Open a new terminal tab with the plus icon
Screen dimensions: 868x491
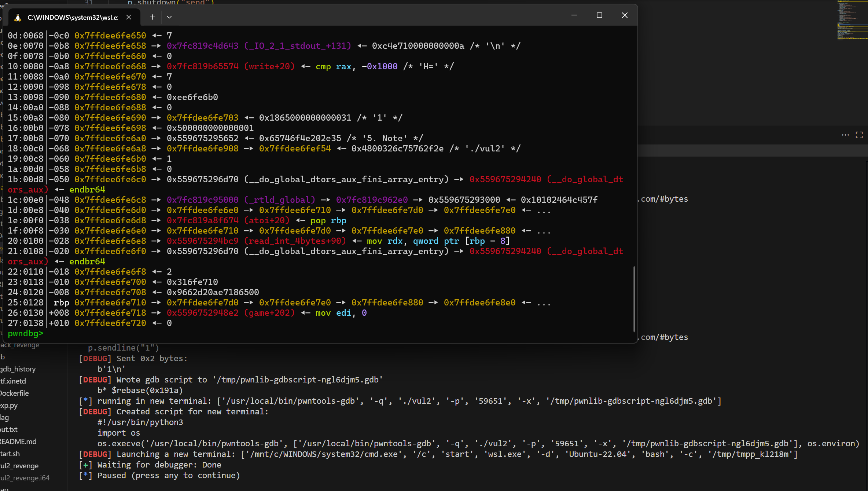pos(152,17)
